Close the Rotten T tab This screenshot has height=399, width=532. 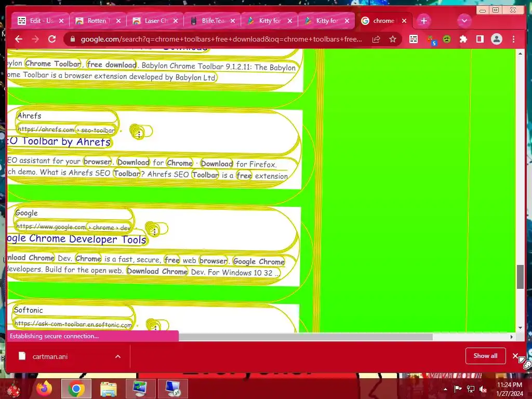click(x=118, y=21)
